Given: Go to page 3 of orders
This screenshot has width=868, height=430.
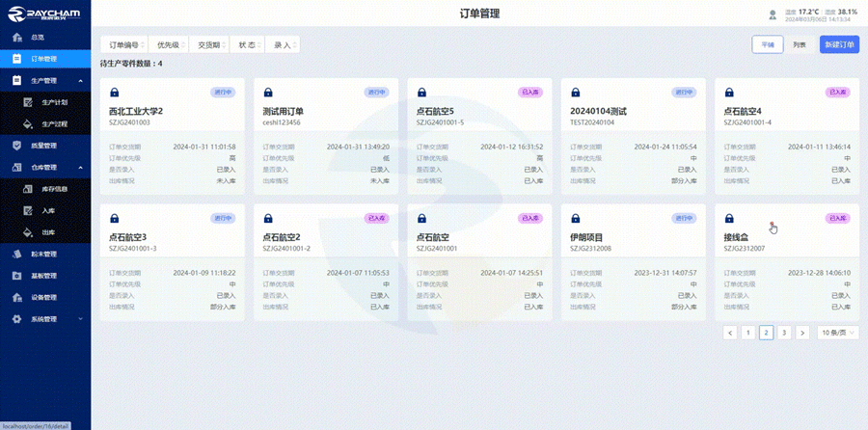Looking at the screenshot, I should [x=784, y=333].
